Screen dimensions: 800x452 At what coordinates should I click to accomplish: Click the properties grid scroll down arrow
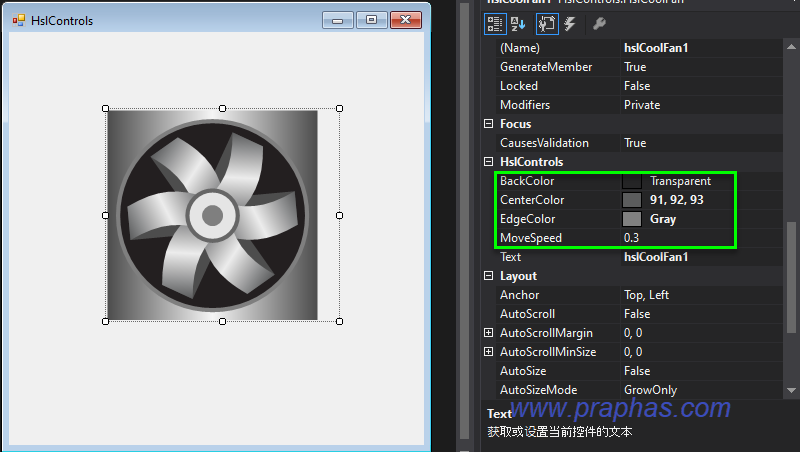791,390
